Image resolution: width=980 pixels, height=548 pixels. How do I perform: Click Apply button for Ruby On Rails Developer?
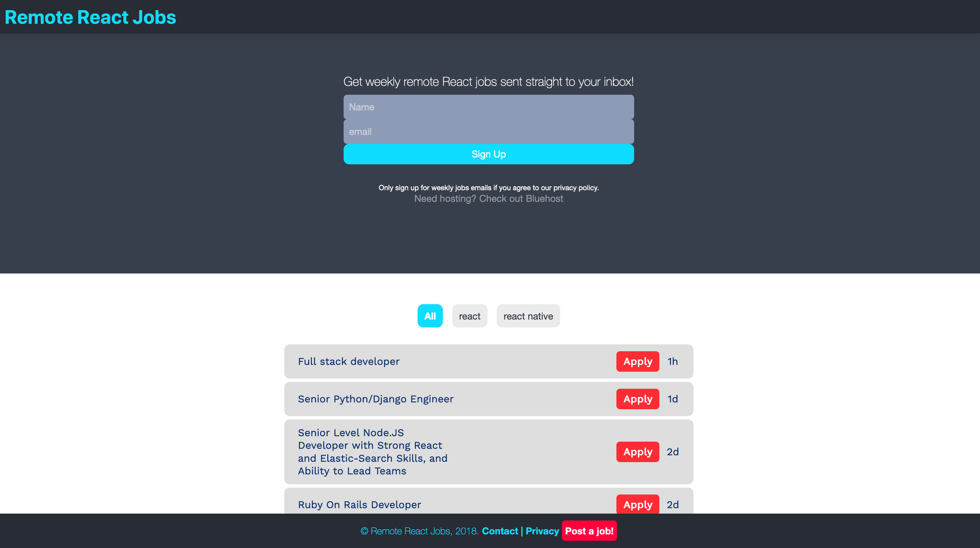[638, 504]
